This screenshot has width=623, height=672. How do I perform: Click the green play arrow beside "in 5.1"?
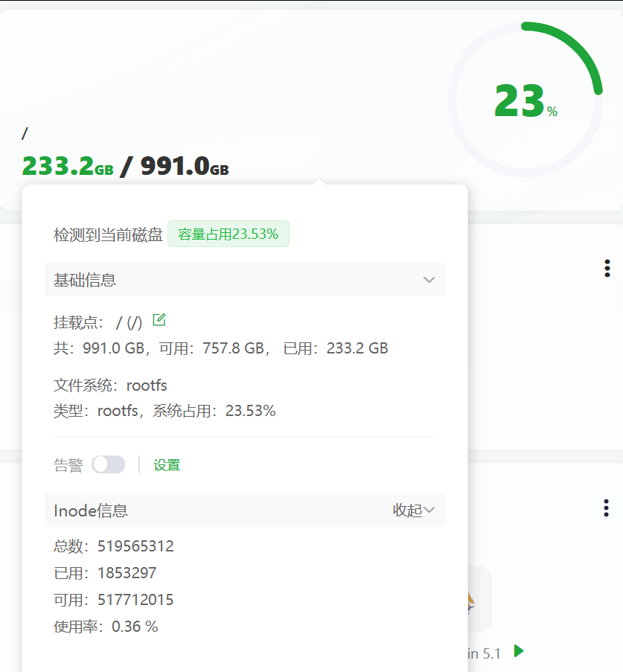[x=519, y=652]
